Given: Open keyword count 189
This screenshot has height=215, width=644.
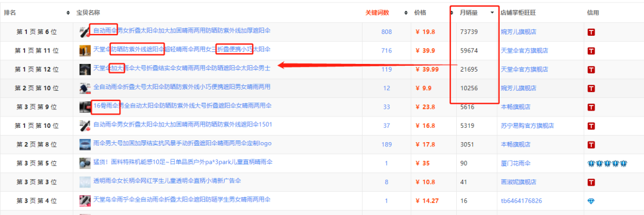Looking at the screenshot, I should click(386, 145).
